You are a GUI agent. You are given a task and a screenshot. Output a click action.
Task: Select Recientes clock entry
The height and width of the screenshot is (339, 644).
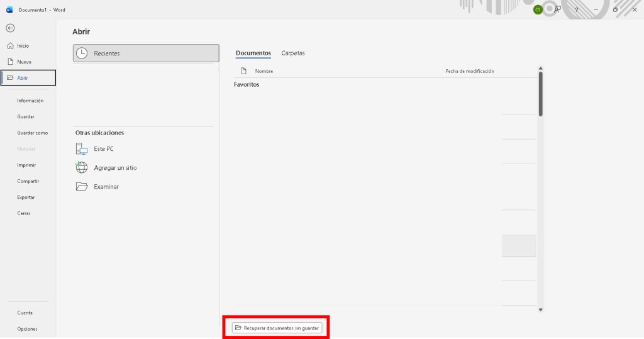(146, 53)
